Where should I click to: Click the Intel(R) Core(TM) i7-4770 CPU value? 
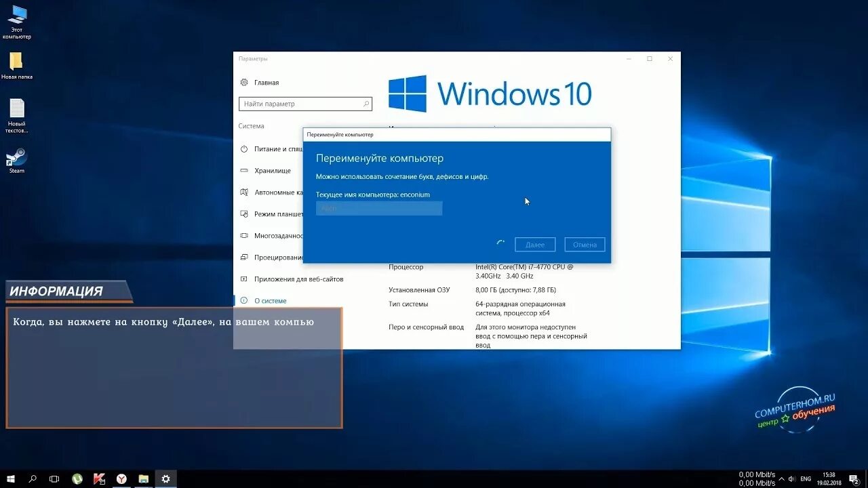coord(524,271)
